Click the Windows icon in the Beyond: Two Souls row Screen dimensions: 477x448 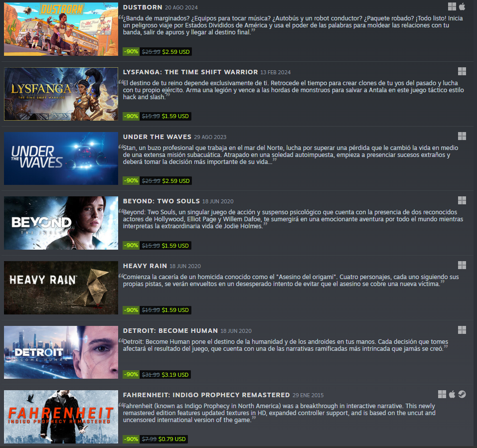(462, 200)
